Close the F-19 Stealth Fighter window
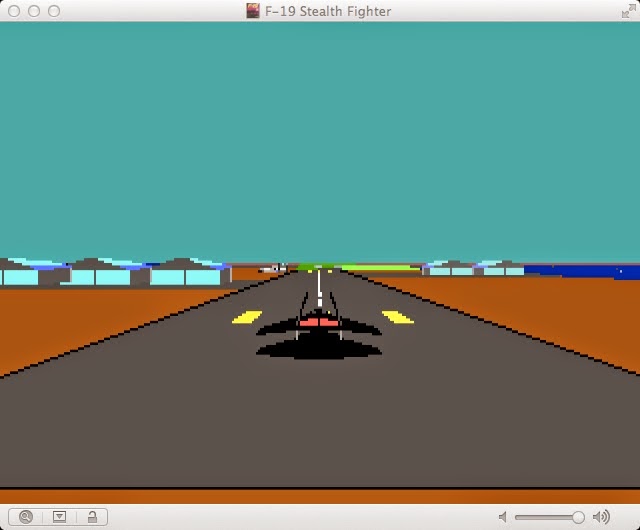Viewport: 640px width, 530px height. pos(14,11)
